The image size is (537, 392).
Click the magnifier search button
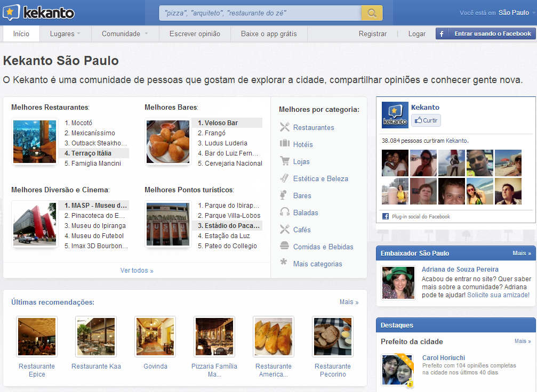click(x=372, y=13)
